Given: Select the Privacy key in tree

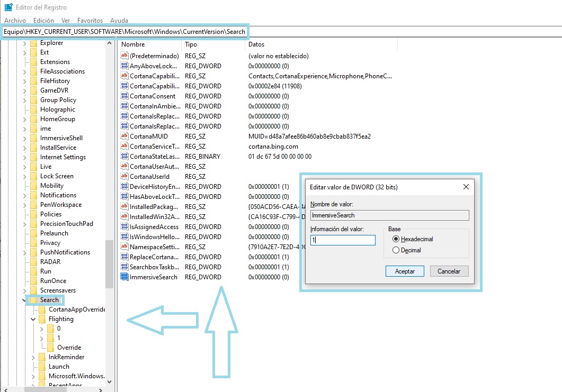Looking at the screenshot, I should click(x=50, y=243).
